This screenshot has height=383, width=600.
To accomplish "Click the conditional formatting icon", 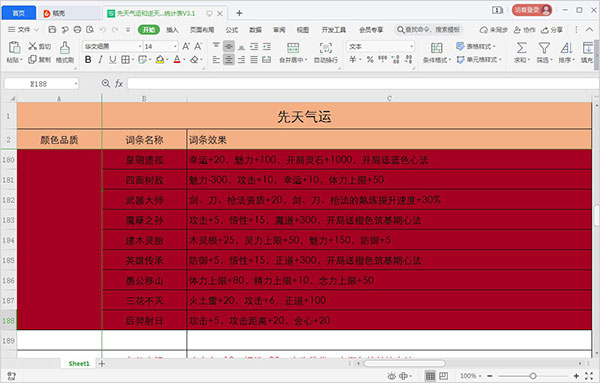I will tap(436, 48).
